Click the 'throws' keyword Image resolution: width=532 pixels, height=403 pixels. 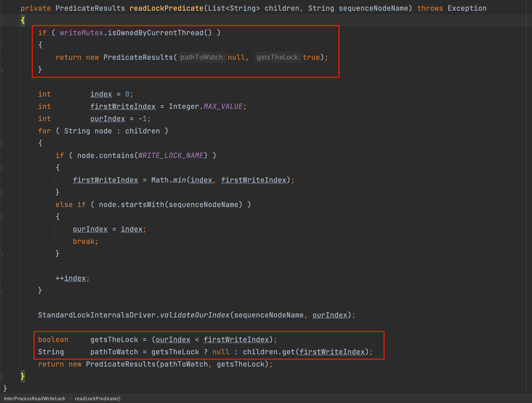430,8
